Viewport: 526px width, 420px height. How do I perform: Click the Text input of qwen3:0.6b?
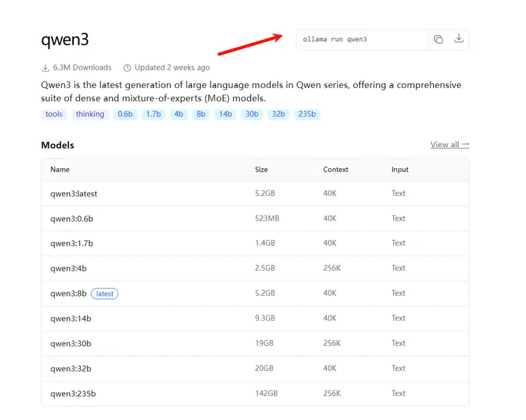coord(398,218)
